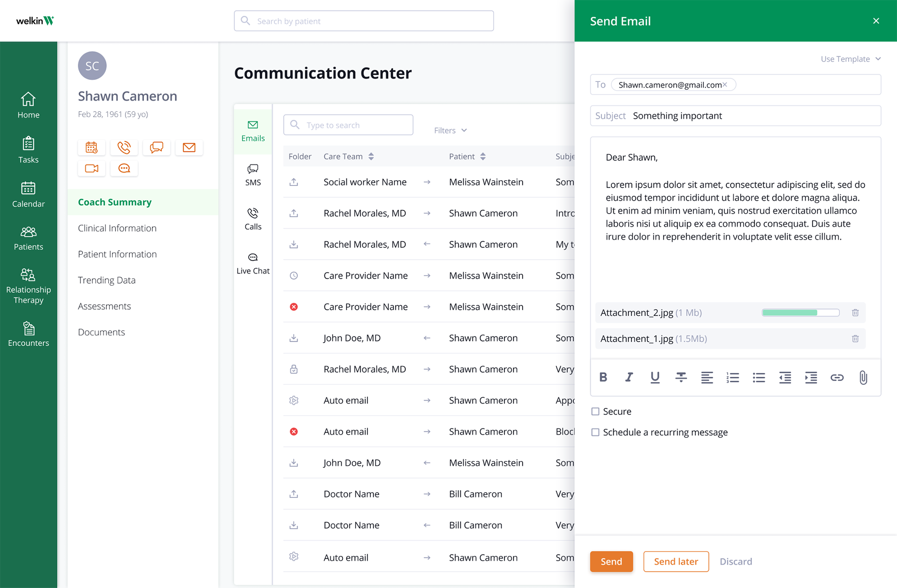Viewport: 897px width, 588px height.
Task: Start a video call with Shawn Cameron
Action: pos(92,168)
